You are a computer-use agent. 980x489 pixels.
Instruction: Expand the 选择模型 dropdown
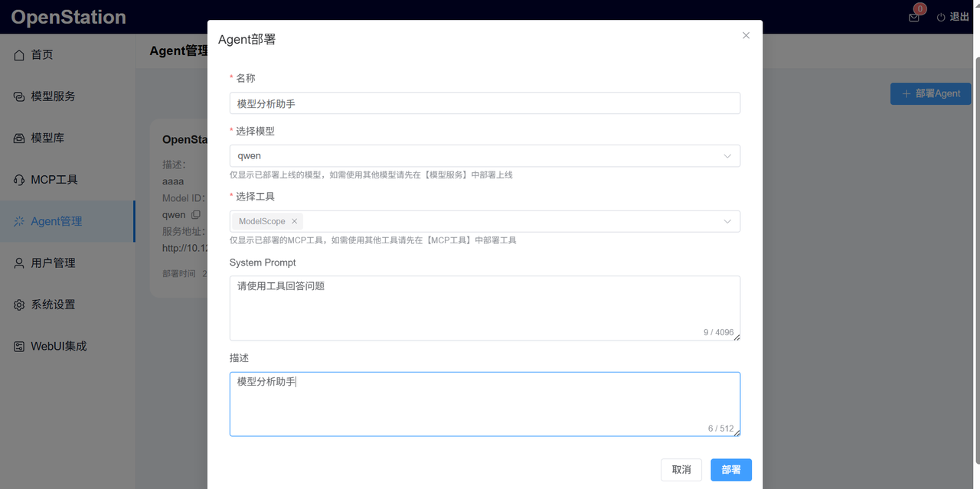tap(727, 155)
